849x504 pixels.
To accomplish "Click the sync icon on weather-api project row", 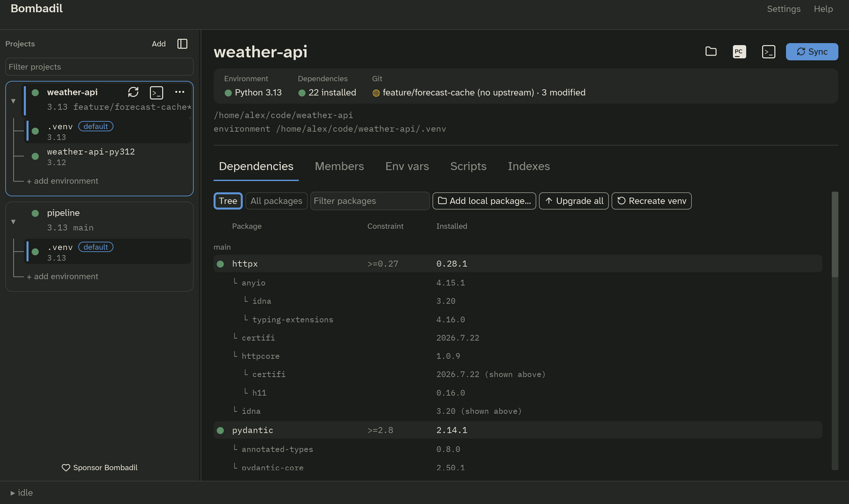I will tap(133, 92).
